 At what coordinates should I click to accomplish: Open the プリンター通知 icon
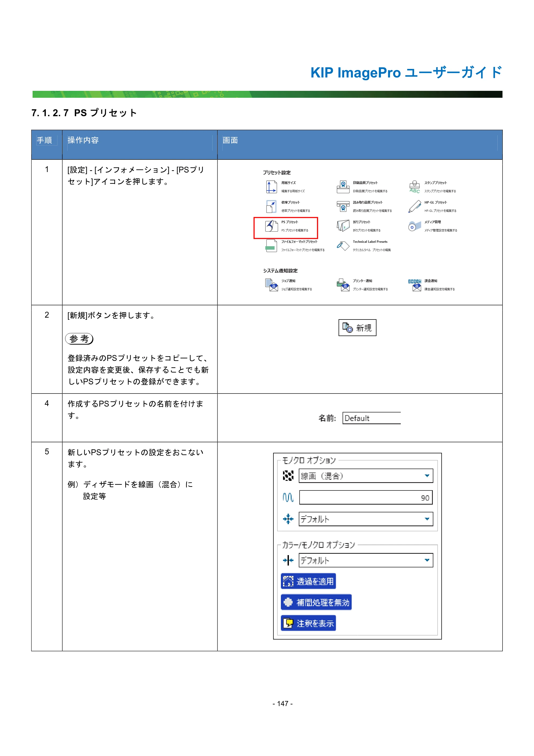coord(343,285)
